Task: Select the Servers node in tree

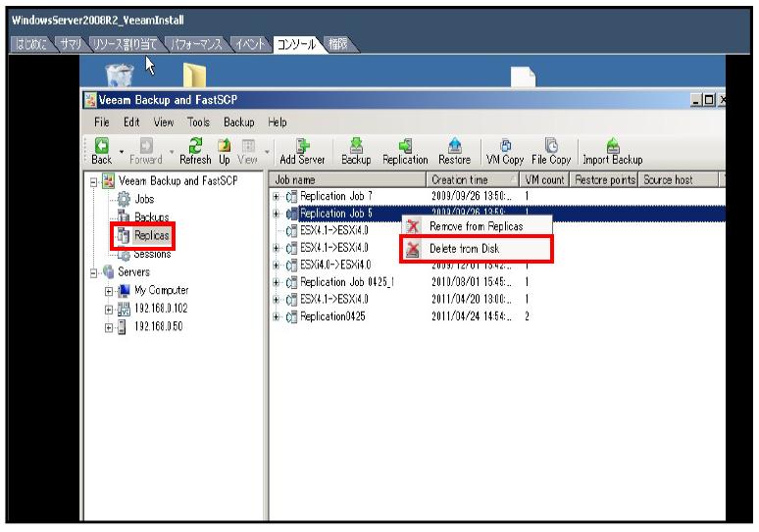Action: [133, 271]
